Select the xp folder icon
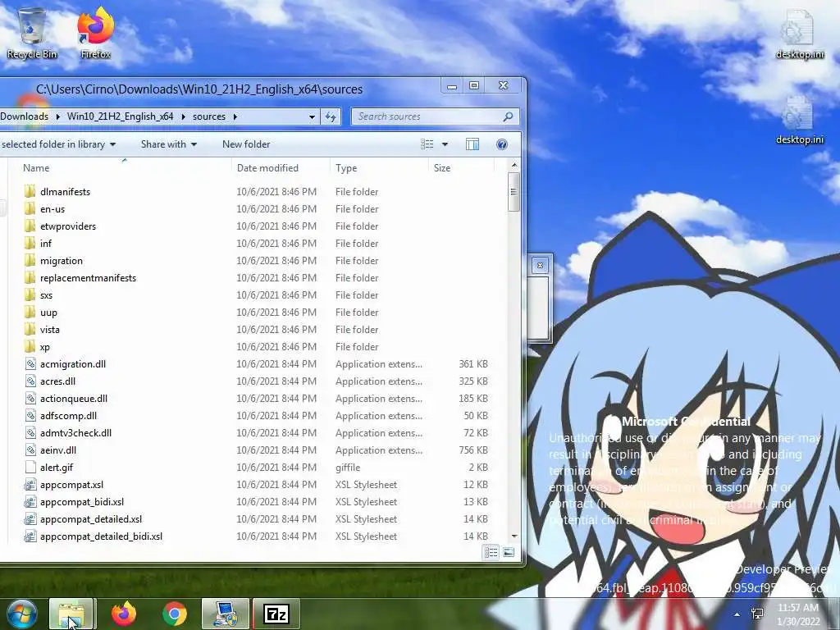Viewport: 840px width, 630px height. [30, 347]
